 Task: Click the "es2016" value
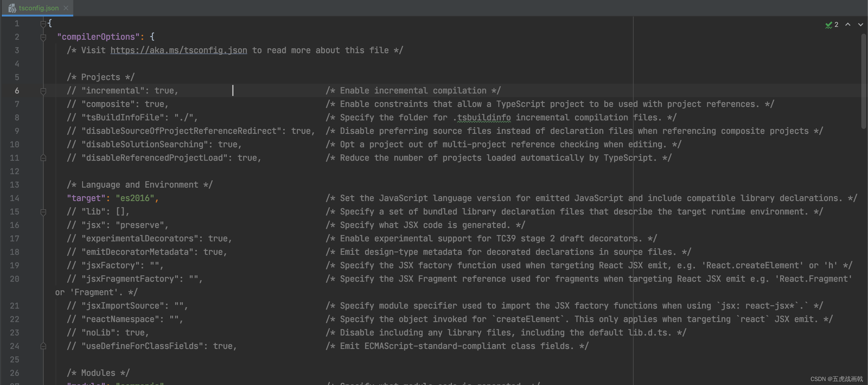tap(135, 198)
